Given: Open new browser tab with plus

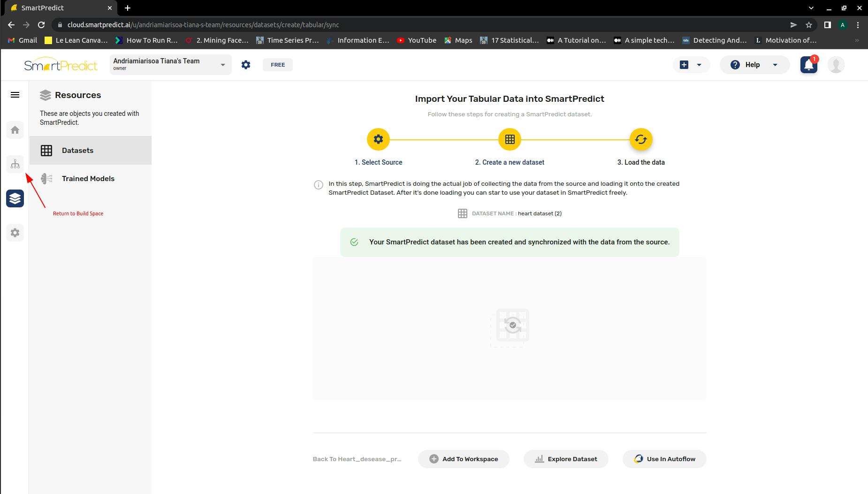Looking at the screenshot, I should 128,8.
